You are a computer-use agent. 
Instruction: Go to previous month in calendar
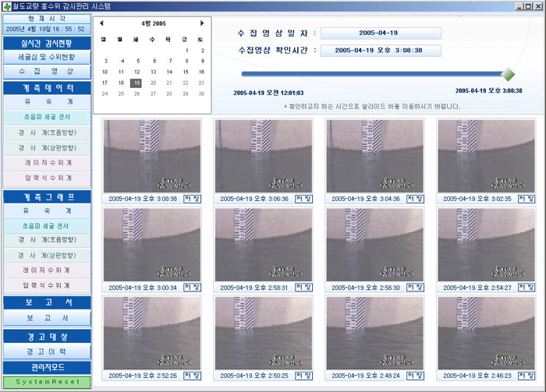point(101,23)
